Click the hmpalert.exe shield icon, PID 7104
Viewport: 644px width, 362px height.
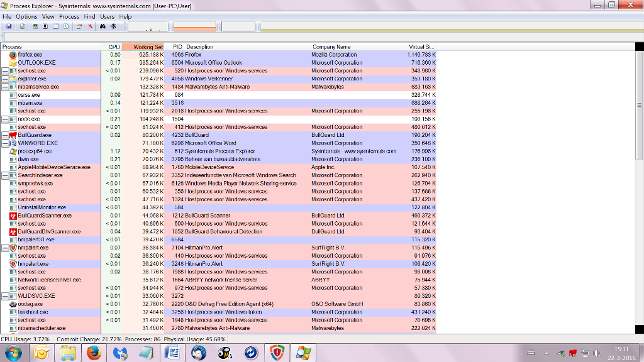(13, 248)
